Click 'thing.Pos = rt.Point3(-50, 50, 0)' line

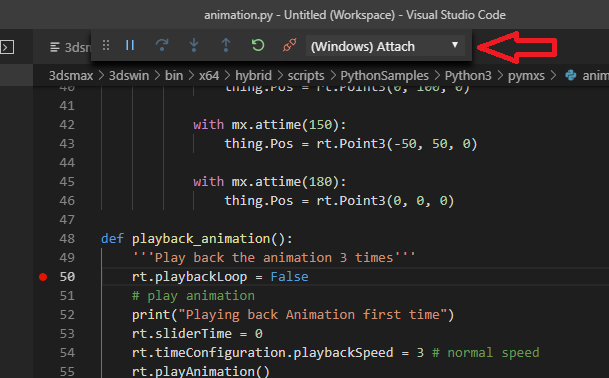pyautogui.click(x=351, y=144)
